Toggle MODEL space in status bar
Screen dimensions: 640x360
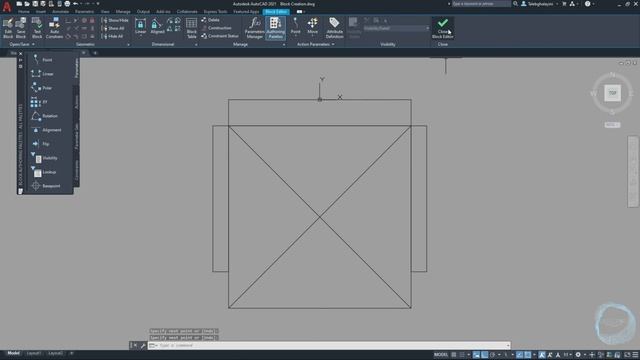point(441,355)
